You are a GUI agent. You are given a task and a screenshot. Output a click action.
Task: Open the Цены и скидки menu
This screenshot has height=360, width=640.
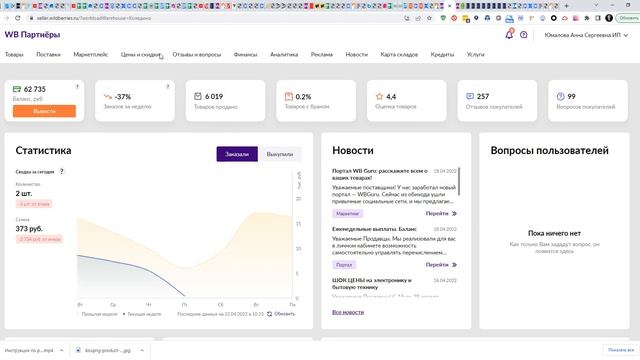point(140,54)
